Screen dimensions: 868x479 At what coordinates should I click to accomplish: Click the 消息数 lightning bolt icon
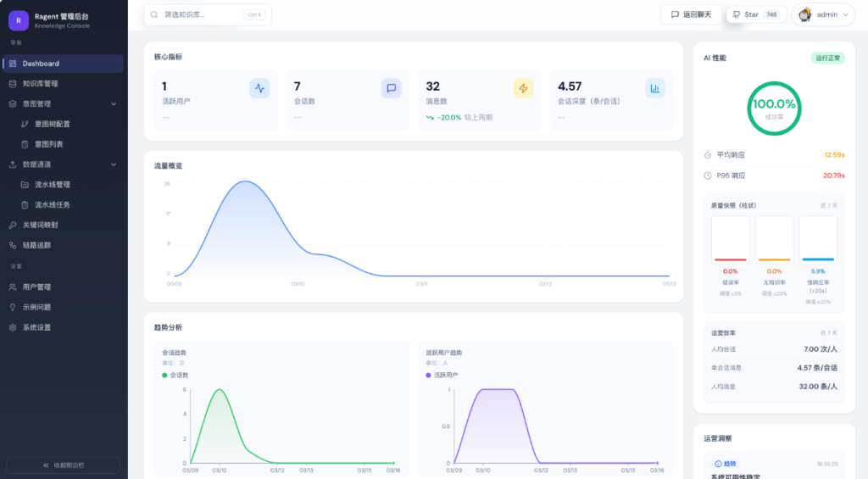click(x=523, y=88)
